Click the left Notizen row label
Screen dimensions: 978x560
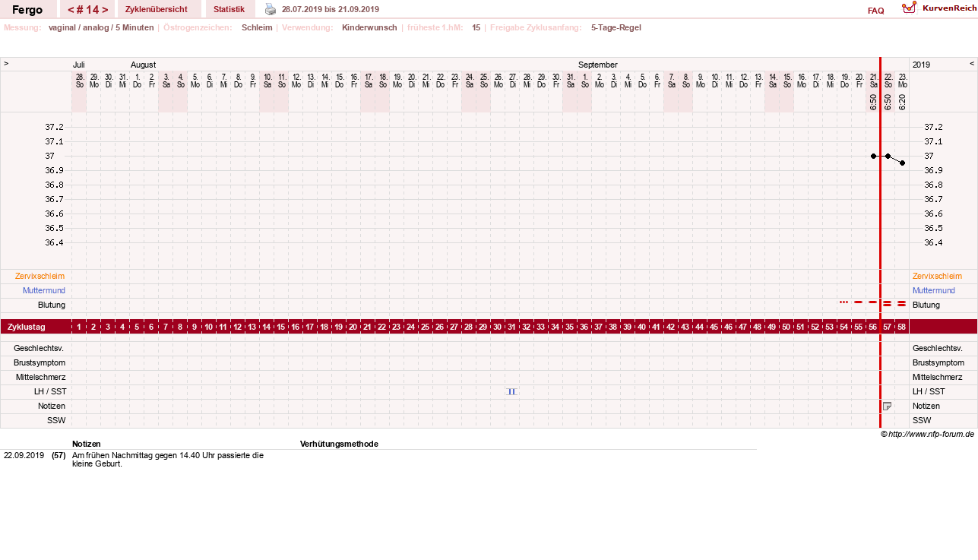tap(52, 406)
